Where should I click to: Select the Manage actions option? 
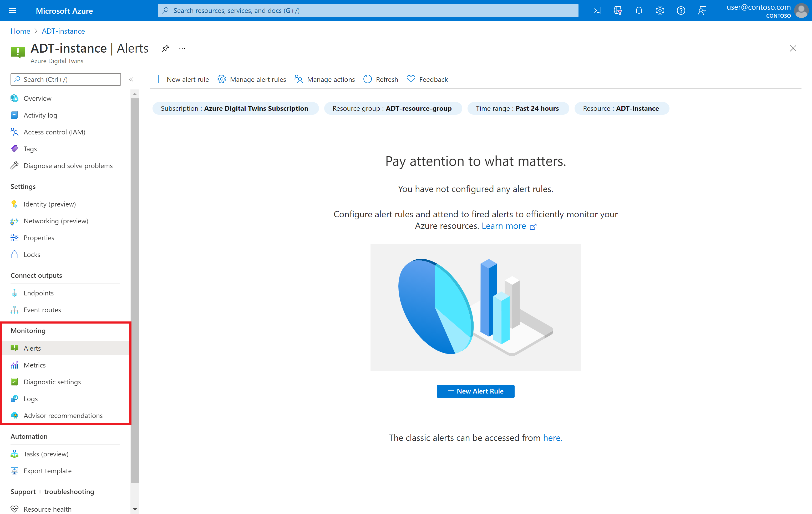(x=325, y=79)
